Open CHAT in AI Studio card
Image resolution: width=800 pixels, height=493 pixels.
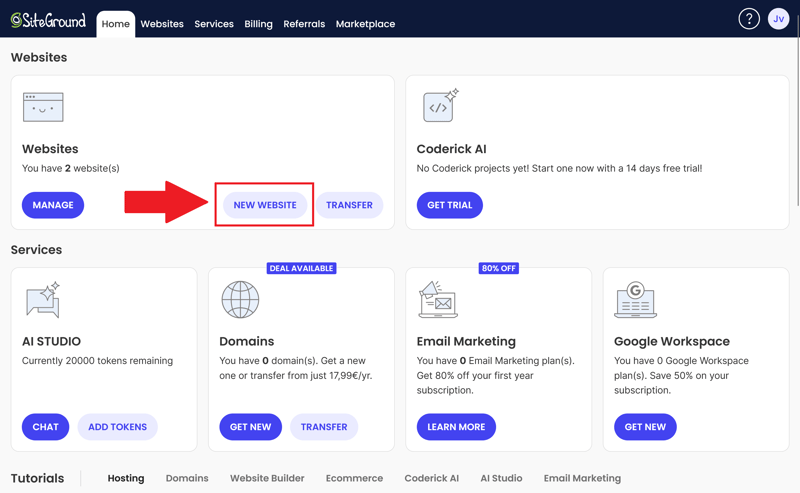[x=45, y=427]
